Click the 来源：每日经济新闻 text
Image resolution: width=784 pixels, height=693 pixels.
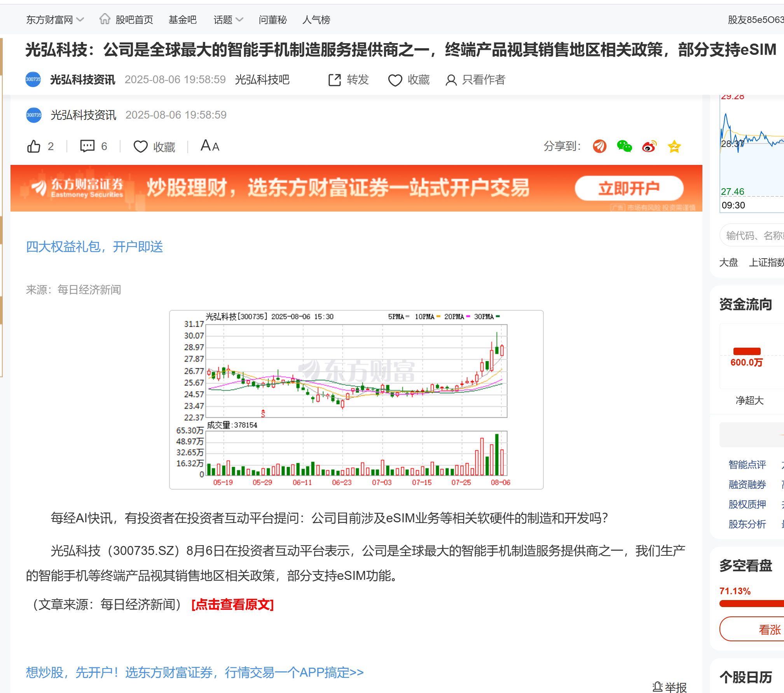pos(73,290)
